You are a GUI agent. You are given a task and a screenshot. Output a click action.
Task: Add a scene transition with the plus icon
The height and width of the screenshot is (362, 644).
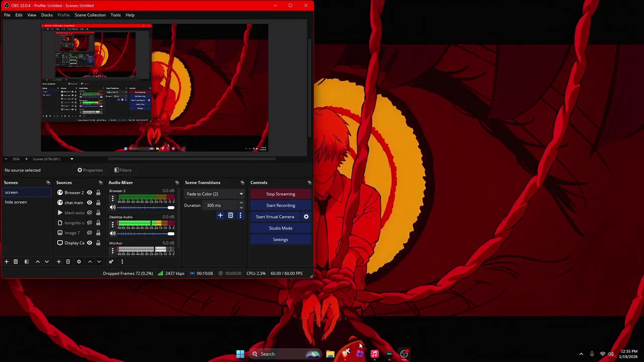coord(220,215)
